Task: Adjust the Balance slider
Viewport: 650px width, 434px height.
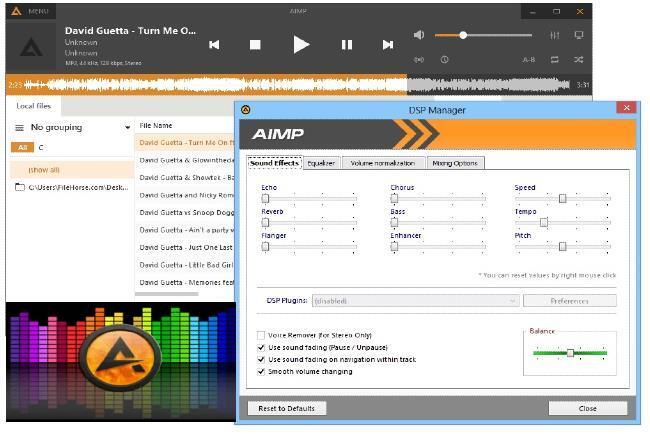Action: tap(570, 353)
